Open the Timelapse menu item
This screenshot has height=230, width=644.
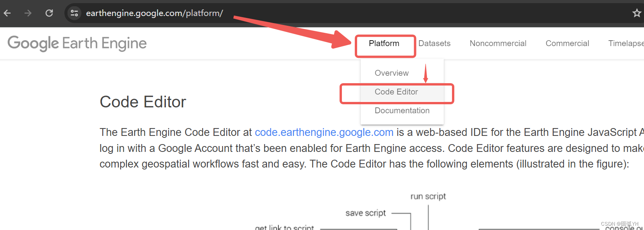(626, 43)
